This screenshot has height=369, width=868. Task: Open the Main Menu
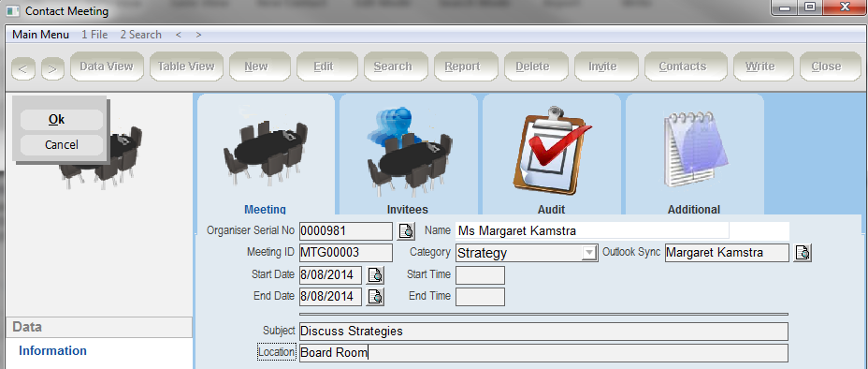pos(41,35)
